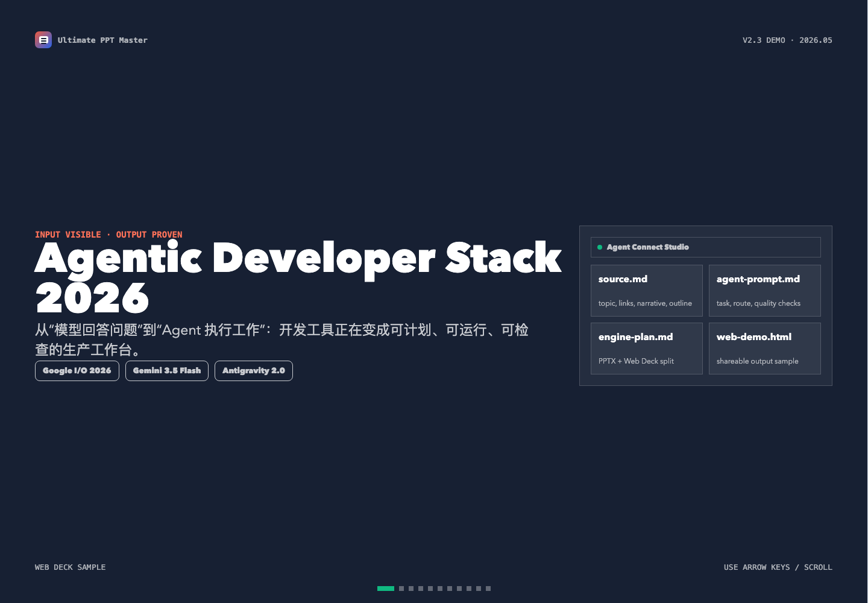
Task: Select the Google I/O 2026 tag
Action: pyautogui.click(x=77, y=371)
